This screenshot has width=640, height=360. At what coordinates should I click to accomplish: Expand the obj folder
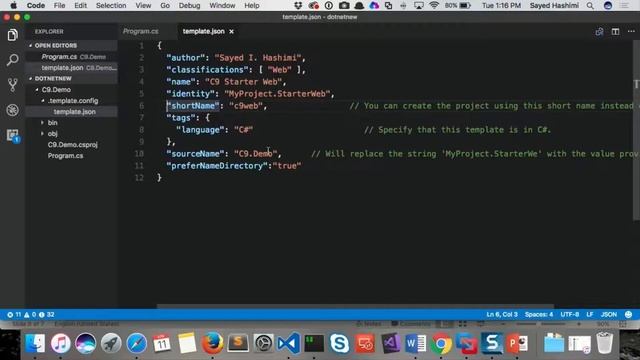pos(52,133)
